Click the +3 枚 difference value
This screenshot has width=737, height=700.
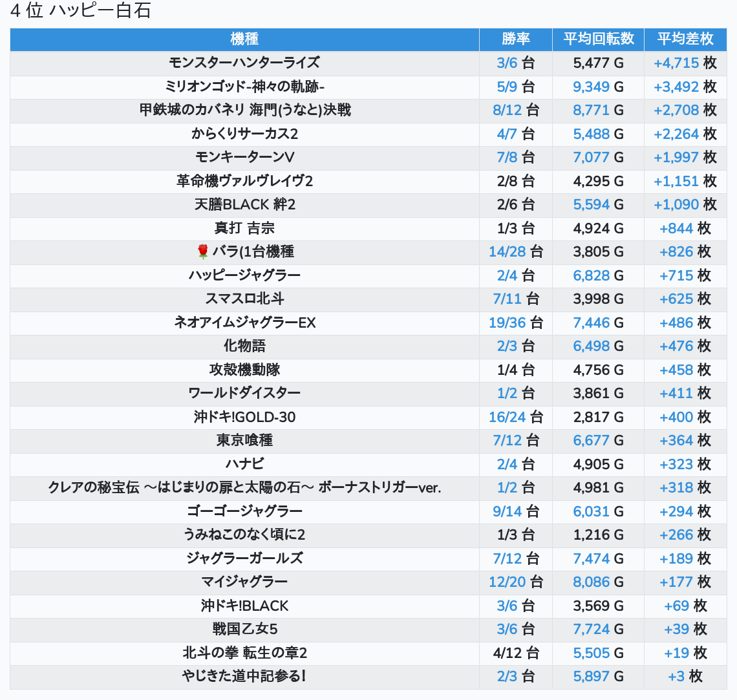click(685, 677)
